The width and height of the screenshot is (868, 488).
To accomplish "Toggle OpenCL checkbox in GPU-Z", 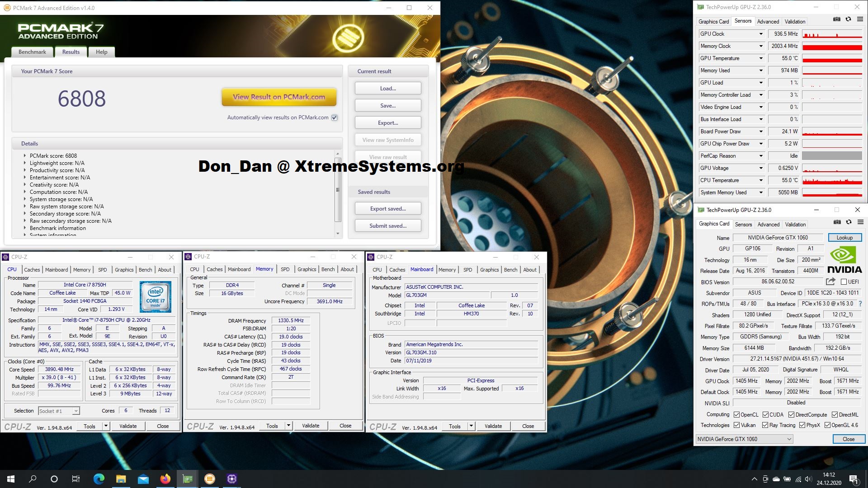I will click(x=737, y=415).
